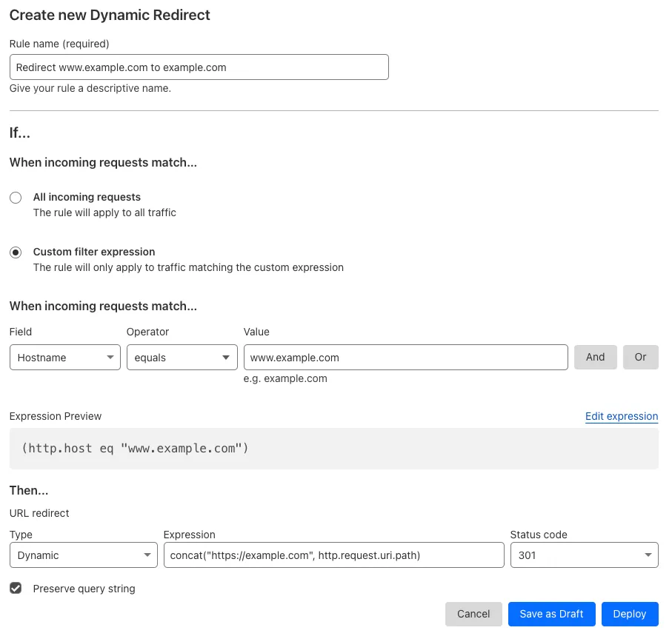Click the 'Edit expression' link
Viewport: 672px width, 636px height.
(622, 416)
